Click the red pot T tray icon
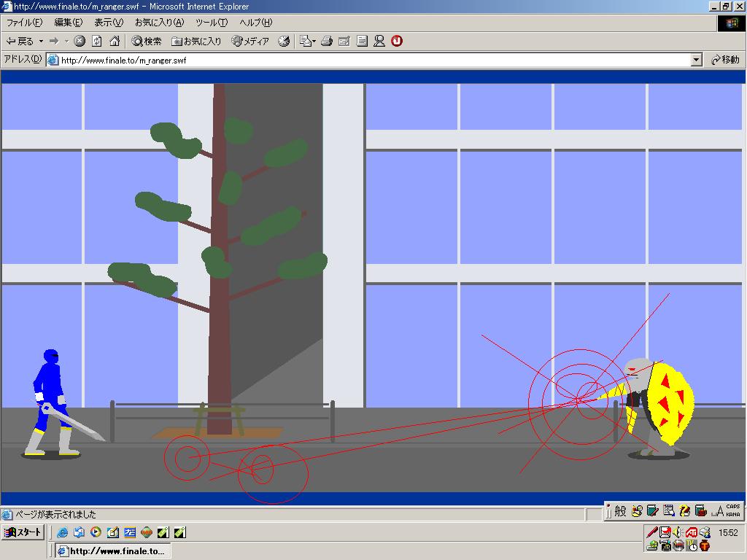 705,545
